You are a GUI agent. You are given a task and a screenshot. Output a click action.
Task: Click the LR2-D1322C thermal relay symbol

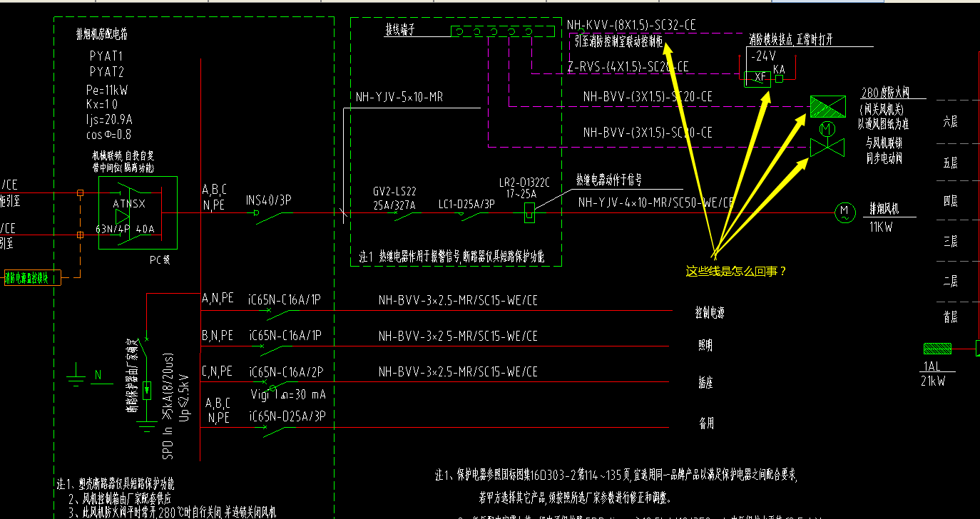(x=529, y=212)
